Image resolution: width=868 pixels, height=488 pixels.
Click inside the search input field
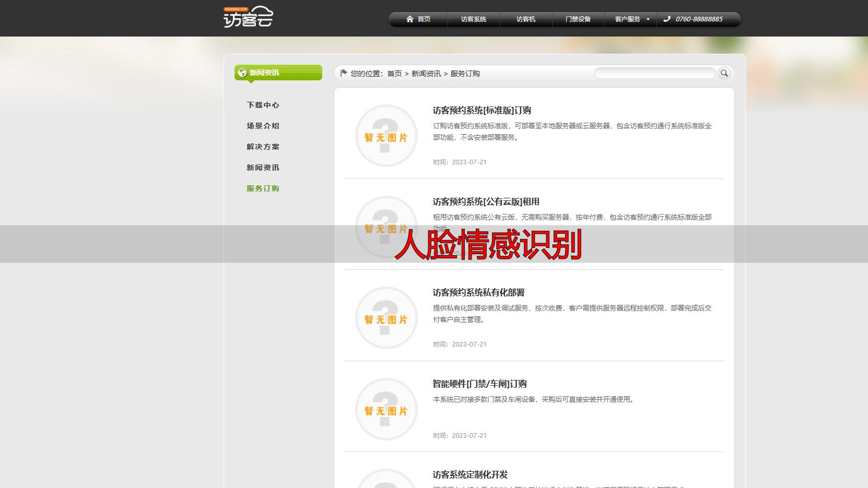655,73
